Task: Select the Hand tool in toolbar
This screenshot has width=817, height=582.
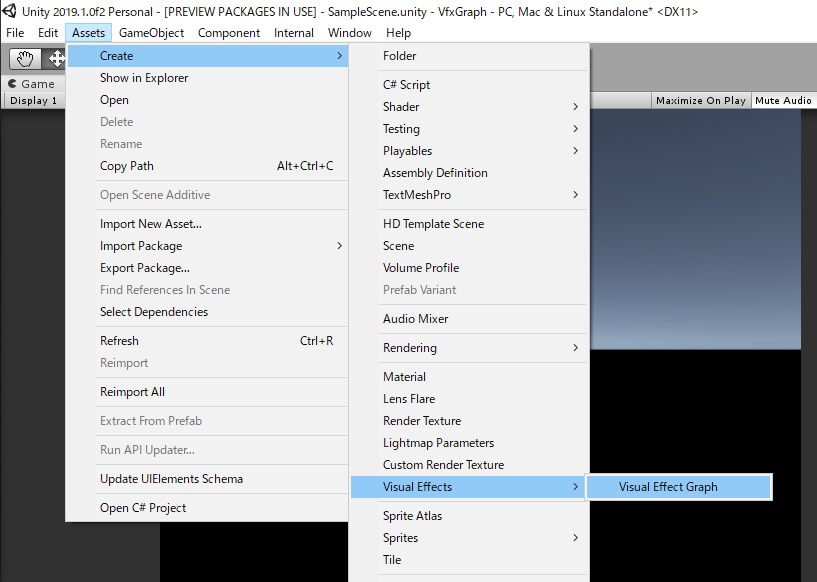Action: pos(25,58)
